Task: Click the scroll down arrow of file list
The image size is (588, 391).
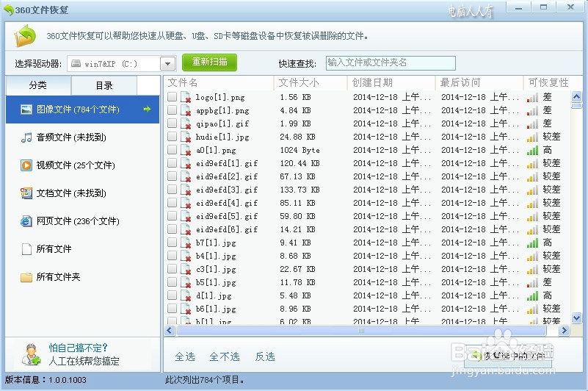Action: [x=576, y=318]
